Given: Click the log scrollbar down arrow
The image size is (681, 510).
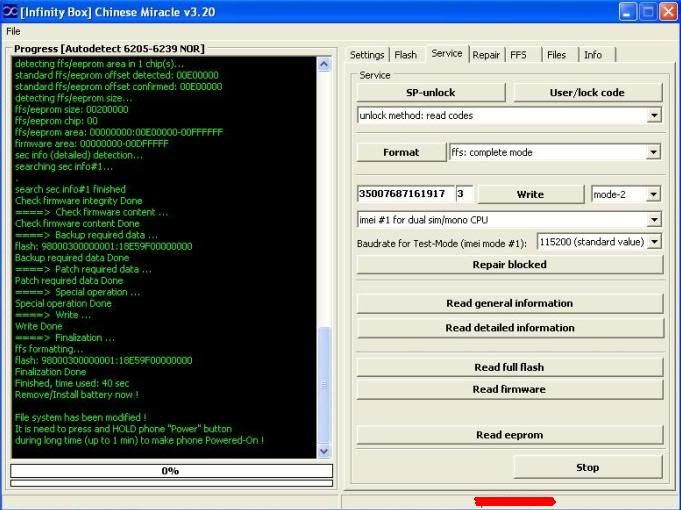Looking at the screenshot, I should pos(324,451).
